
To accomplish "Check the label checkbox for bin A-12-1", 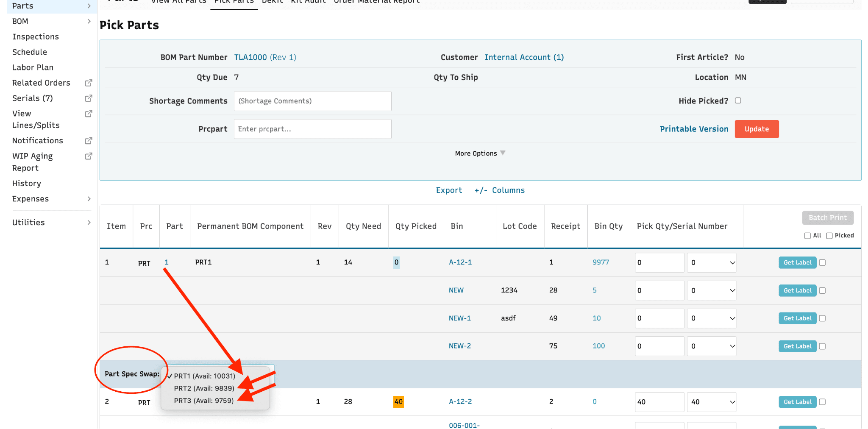I will tap(822, 262).
